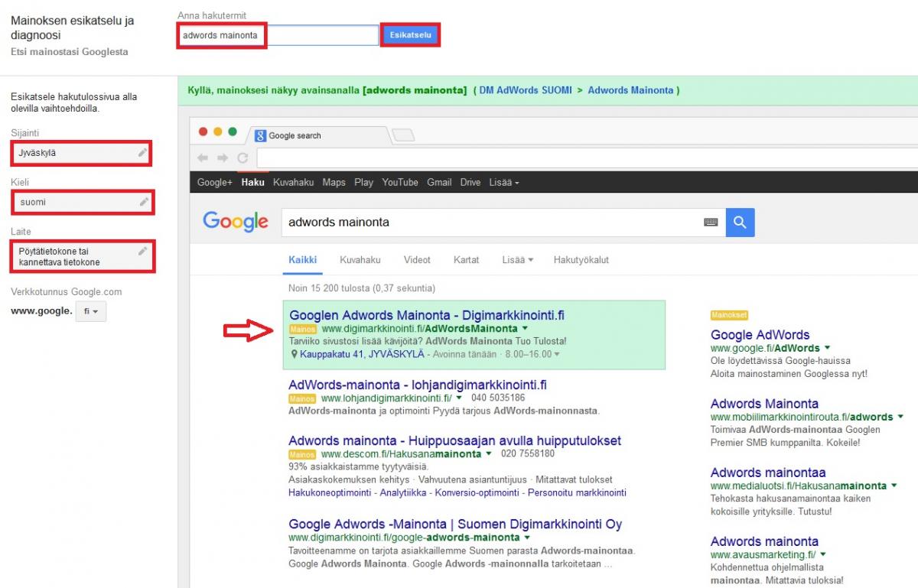Open Google Adwords -Mainonta Suomen Digimarkkinointi result
The width and height of the screenshot is (918, 588).
coord(455,524)
